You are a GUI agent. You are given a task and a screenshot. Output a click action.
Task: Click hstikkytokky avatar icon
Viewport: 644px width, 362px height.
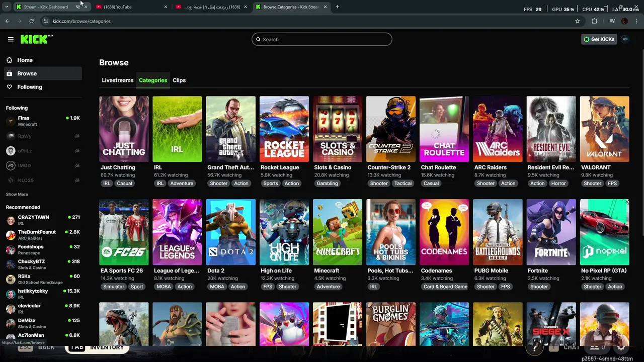coord(11,294)
